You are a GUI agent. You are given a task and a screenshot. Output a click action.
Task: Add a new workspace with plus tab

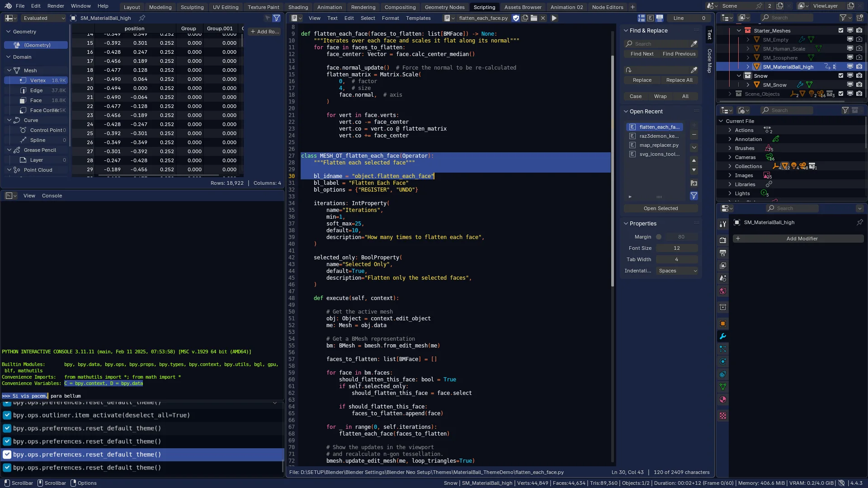[x=632, y=7]
